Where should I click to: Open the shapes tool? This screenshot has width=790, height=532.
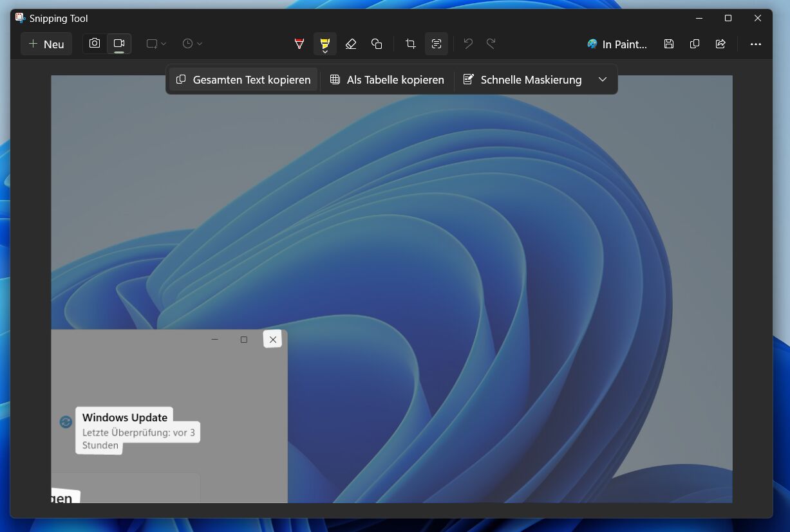(377, 44)
